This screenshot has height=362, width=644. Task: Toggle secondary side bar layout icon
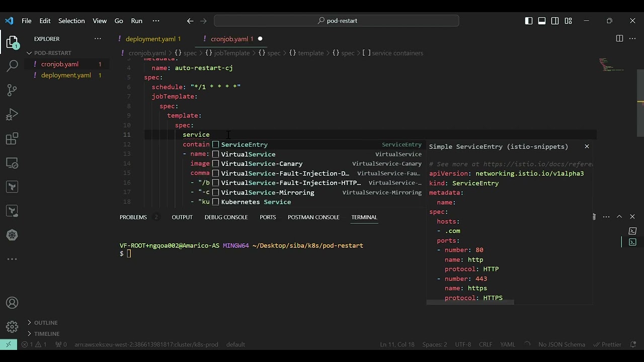coord(555,21)
